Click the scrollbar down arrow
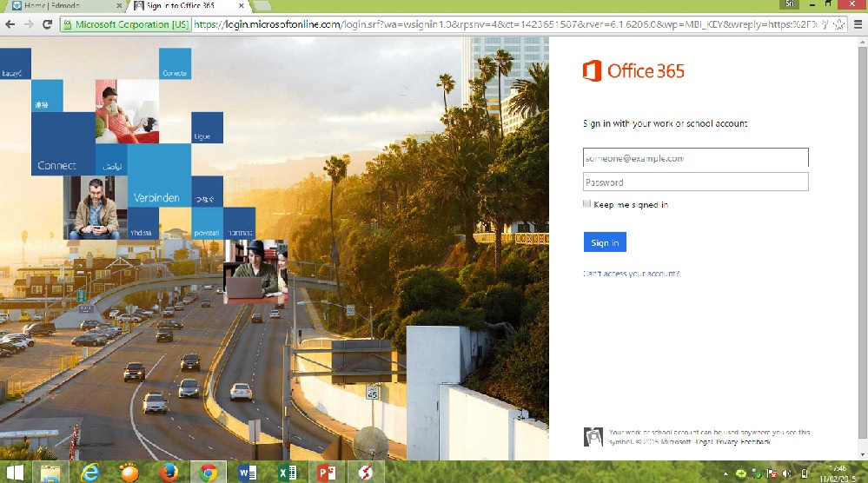The image size is (868, 483). [863, 454]
